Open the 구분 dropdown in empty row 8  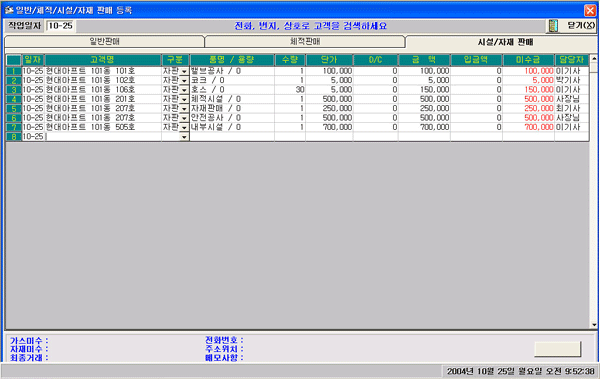click(x=184, y=137)
